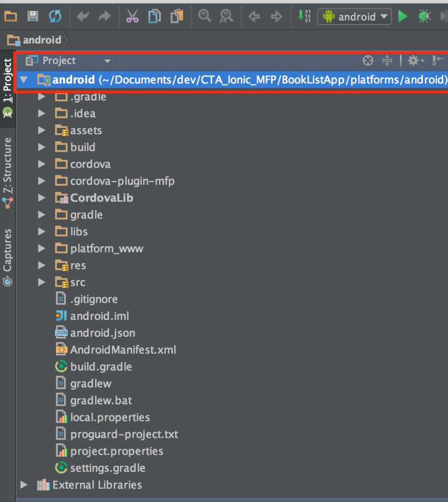
Task: Click the Hide panel icon
Action: pyautogui.click(x=438, y=60)
